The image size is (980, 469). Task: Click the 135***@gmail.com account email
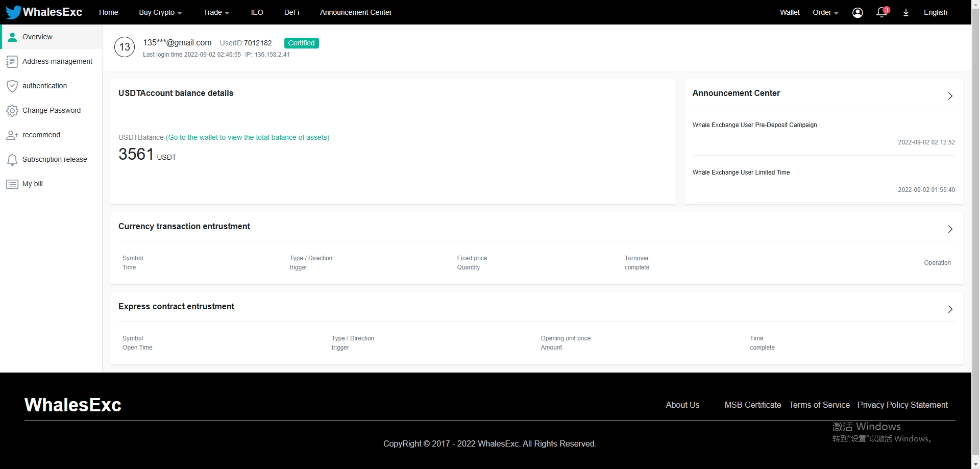coord(177,42)
